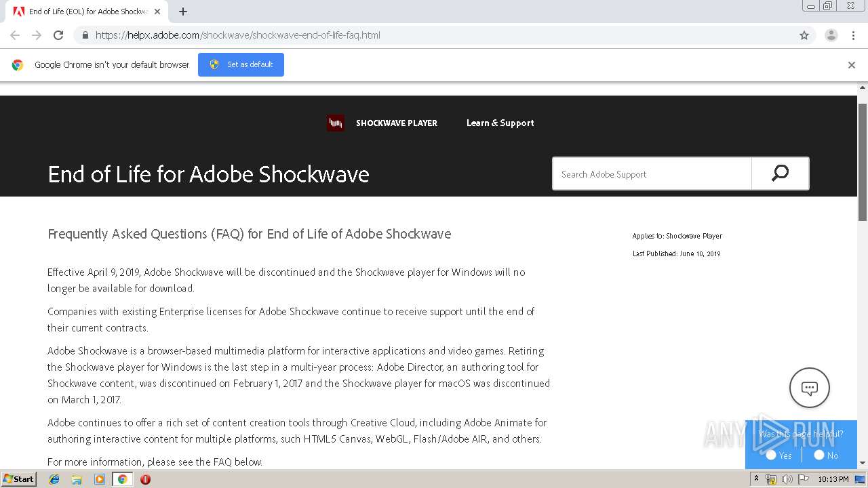The width and height of the screenshot is (868, 488).
Task: Open Action Center flag icon
Action: 804,479
